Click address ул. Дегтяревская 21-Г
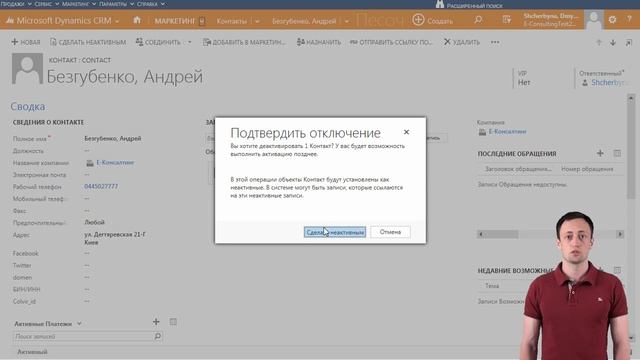The height and width of the screenshot is (360, 640). pyautogui.click(x=115, y=234)
